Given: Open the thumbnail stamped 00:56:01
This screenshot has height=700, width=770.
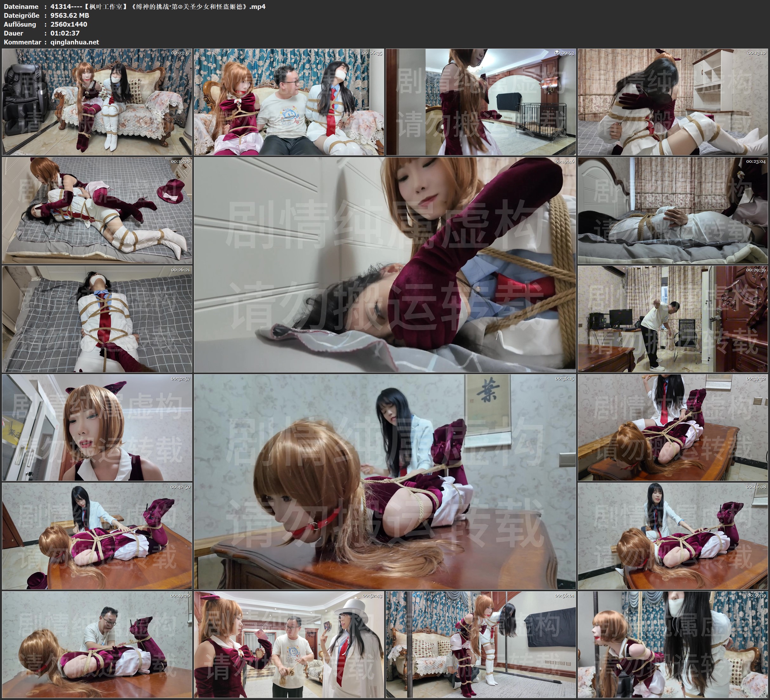Looking at the screenshot, I should [x=481, y=644].
